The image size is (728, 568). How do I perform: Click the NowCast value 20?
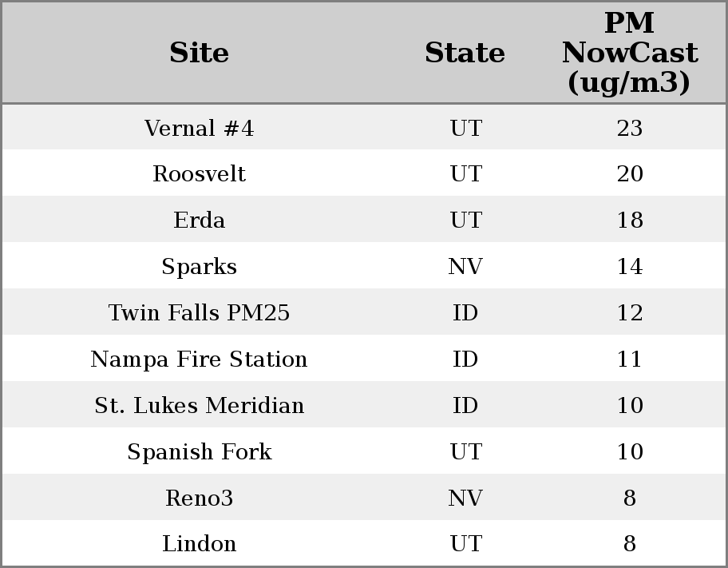[x=629, y=174]
